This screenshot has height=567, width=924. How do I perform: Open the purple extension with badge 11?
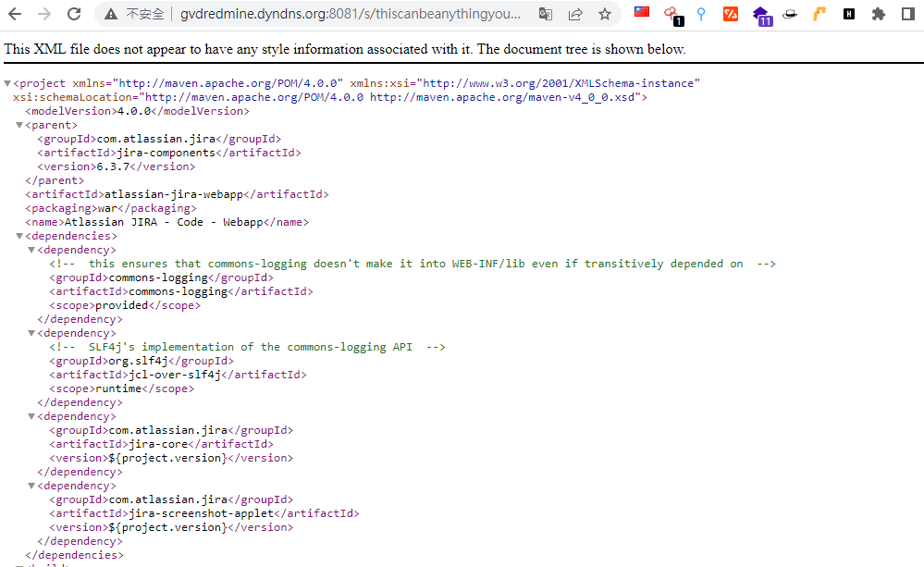tap(762, 16)
